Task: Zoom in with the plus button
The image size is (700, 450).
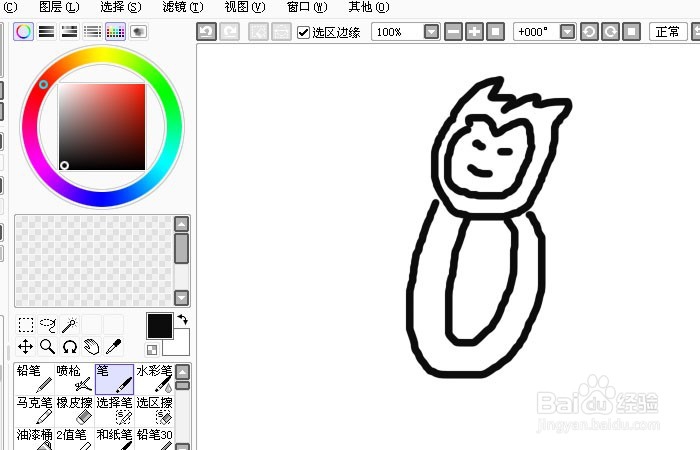Action: click(474, 32)
